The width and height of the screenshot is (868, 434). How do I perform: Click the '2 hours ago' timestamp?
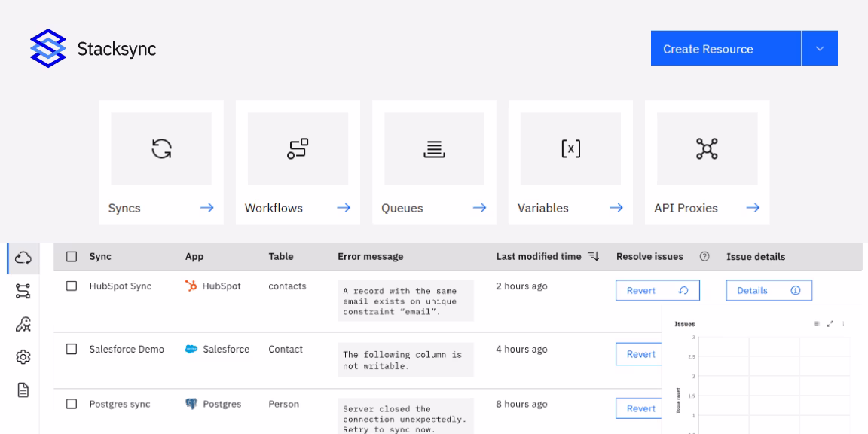click(x=521, y=286)
